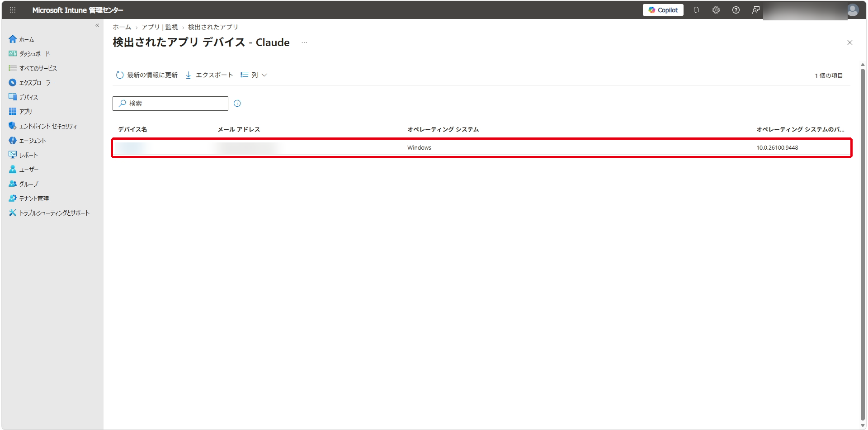The image size is (868, 430).
Task: Open the account avatar menu
Action: click(853, 10)
